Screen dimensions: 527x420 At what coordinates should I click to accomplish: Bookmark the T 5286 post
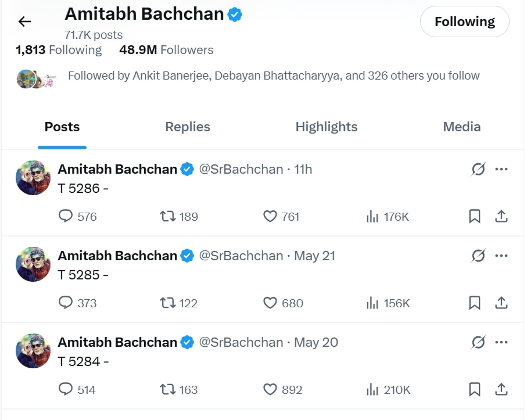[475, 217]
